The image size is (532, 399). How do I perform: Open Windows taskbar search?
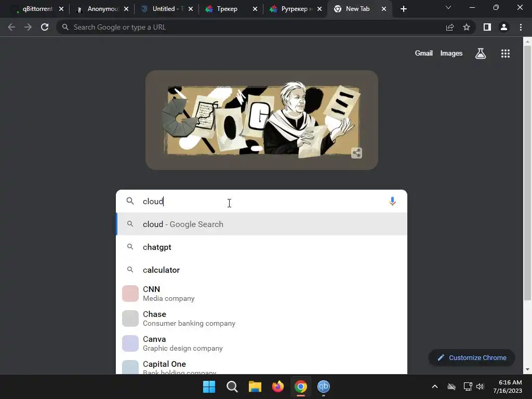click(232, 387)
